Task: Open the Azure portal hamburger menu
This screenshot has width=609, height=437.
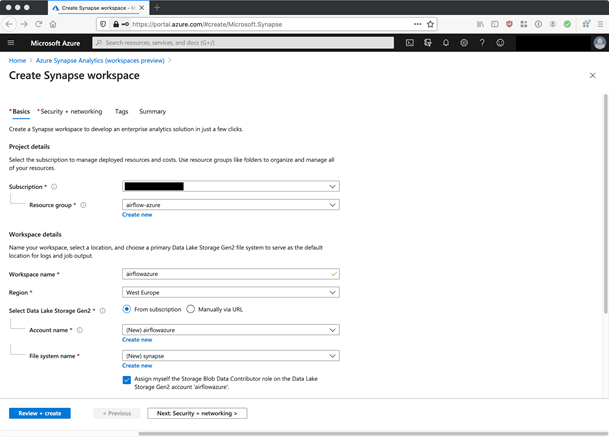Action: 11,43
